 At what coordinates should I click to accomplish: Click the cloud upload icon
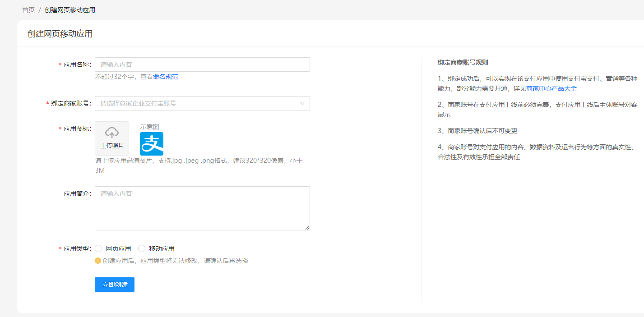pyautogui.click(x=112, y=132)
